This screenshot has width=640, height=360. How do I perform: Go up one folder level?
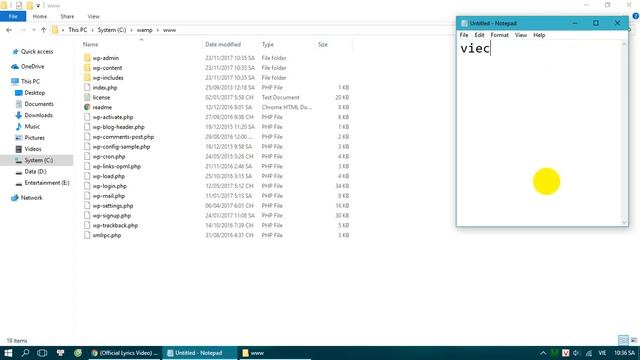click(44, 30)
